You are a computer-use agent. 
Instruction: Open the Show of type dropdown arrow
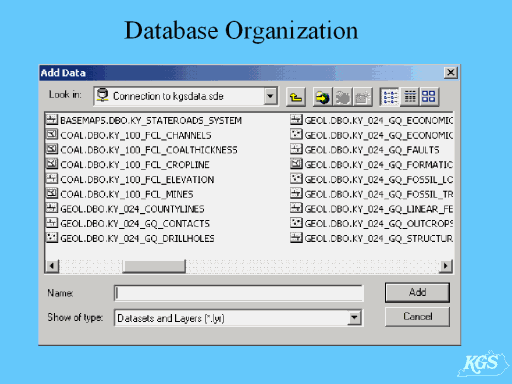(x=354, y=318)
